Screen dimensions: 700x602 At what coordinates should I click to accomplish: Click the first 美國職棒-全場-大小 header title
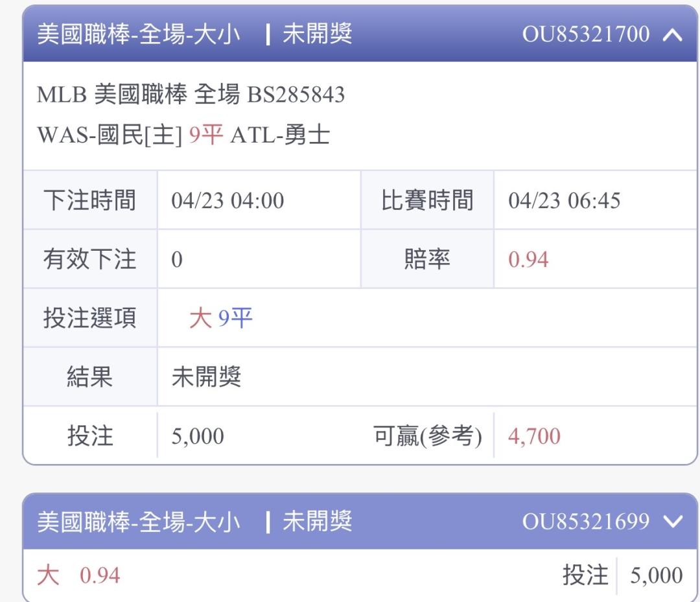point(139,35)
